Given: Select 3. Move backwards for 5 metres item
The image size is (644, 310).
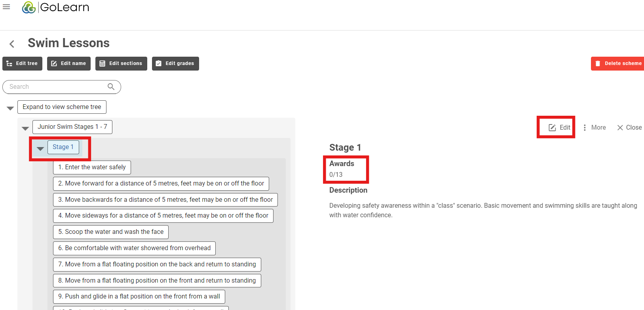Looking at the screenshot, I should pos(165,200).
